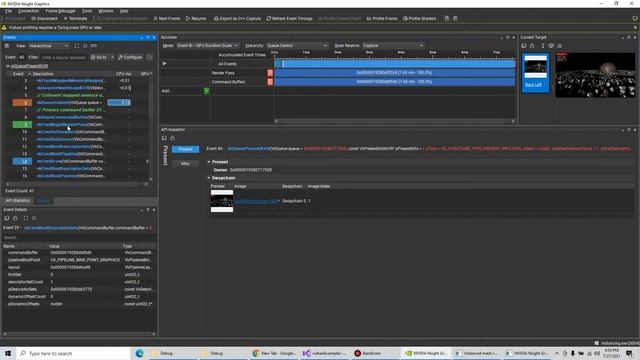Click Resume in the toolbar
Viewport: 640px width, 360px height.
[196, 18]
